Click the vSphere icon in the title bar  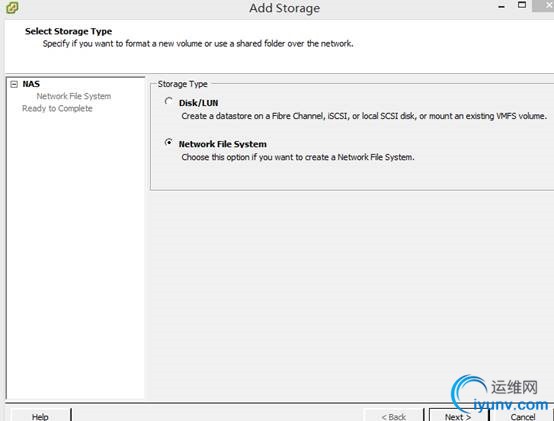coord(12,7)
